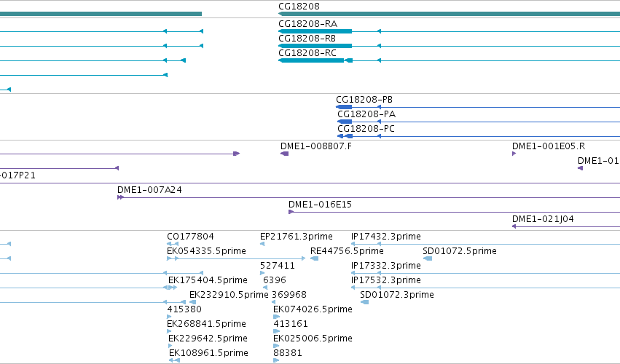620x364 pixels.
Task: Click the DME1-007A24 start arrow
Action: pos(121,197)
